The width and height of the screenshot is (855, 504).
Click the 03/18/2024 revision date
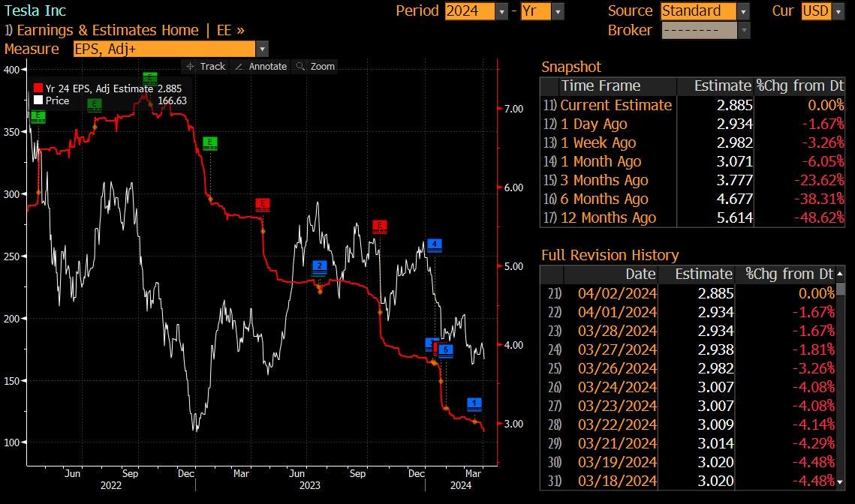pyautogui.click(x=617, y=481)
